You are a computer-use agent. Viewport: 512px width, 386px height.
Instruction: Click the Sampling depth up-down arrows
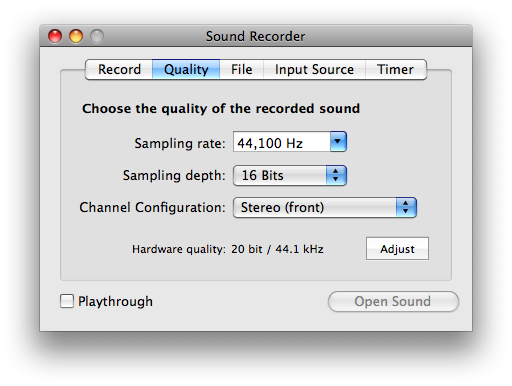click(336, 175)
